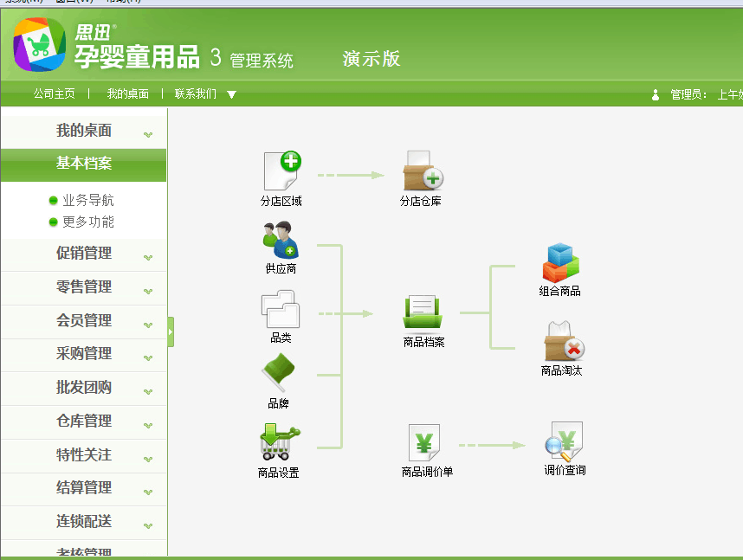
Task: Open the 商品档案 printer icon
Action: tap(423, 312)
